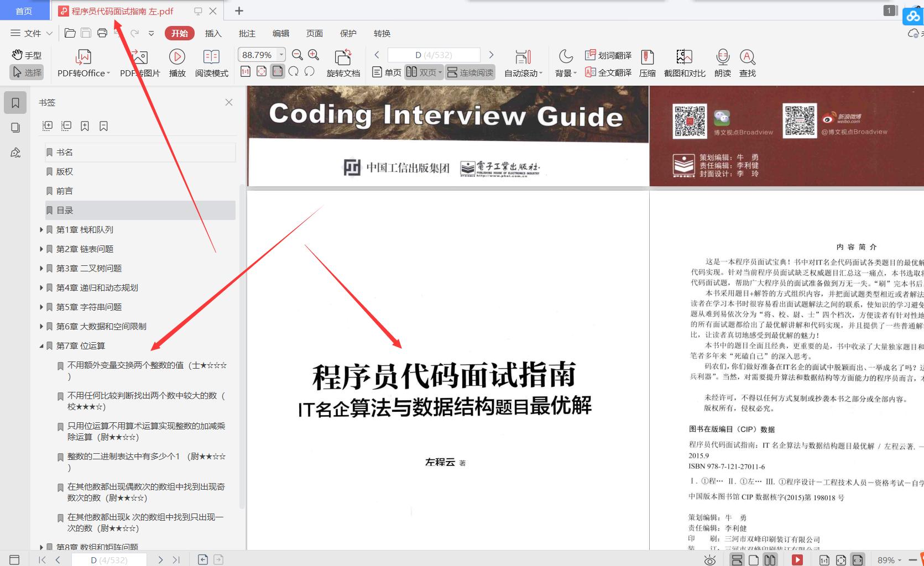Switch to the 手型 hand tool
924x566 pixels.
coord(26,55)
